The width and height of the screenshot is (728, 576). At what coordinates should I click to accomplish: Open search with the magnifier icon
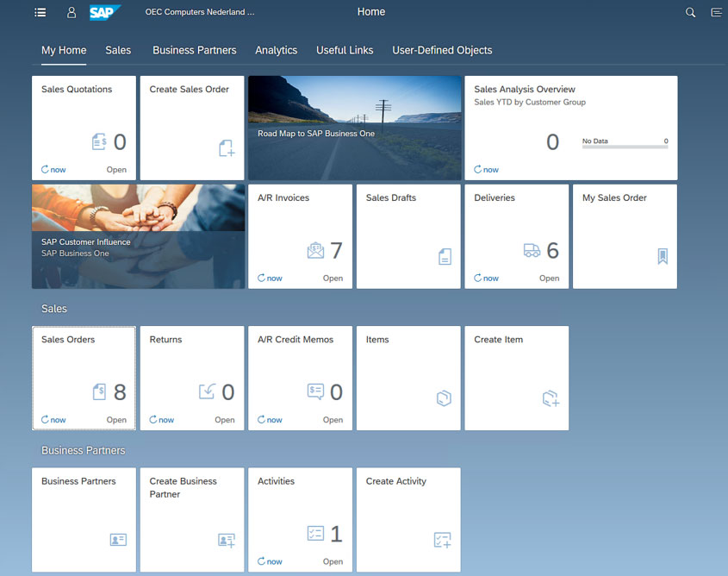coord(690,13)
